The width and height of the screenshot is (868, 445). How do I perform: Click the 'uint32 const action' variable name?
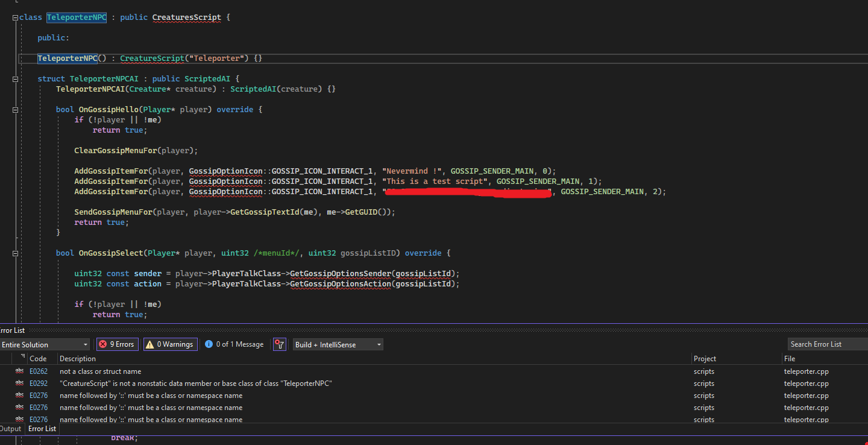coord(148,284)
